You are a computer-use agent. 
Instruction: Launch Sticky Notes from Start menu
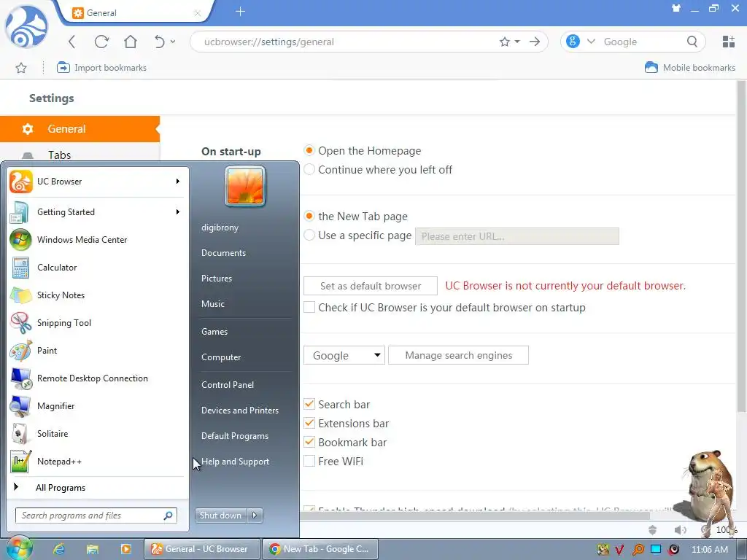click(96, 295)
